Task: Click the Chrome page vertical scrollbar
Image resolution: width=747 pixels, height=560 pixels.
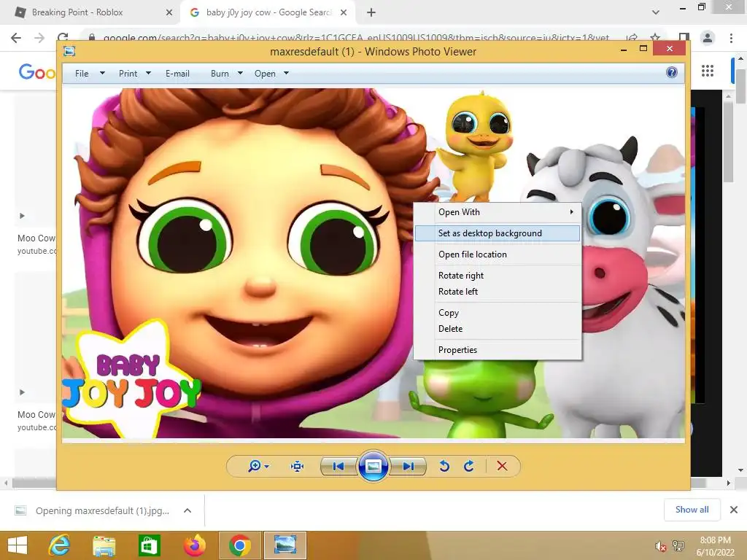Action: pyautogui.click(x=741, y=86)
